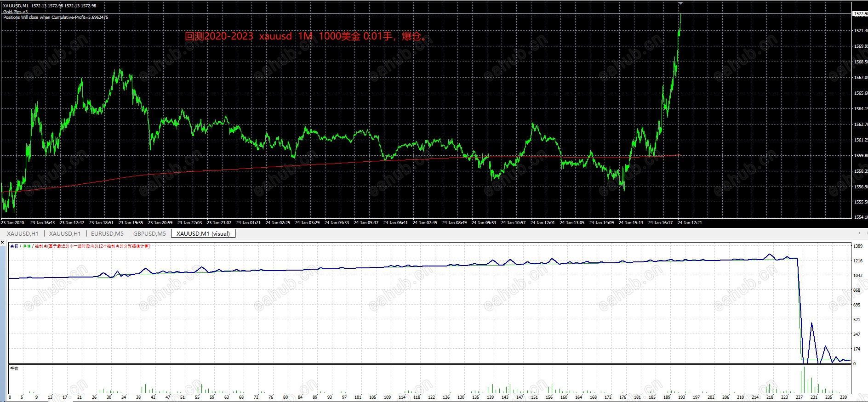This screenshot has height=402, width=868.
Task: Click the XAUUSD,M1 price header text
Action: (x=50, y=6)
